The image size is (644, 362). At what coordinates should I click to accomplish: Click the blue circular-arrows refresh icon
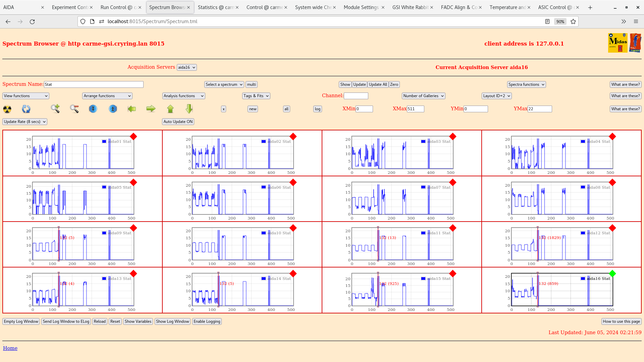(x=26, y=109)
